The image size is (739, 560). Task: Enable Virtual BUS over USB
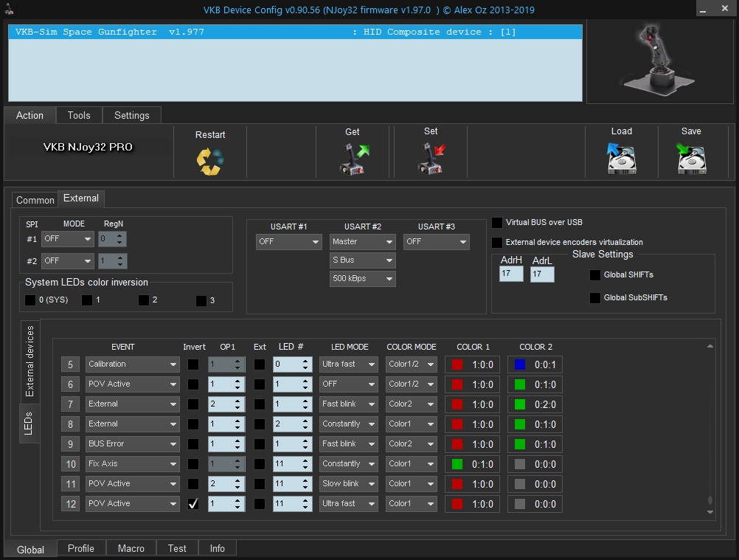[x=497, y=223]
